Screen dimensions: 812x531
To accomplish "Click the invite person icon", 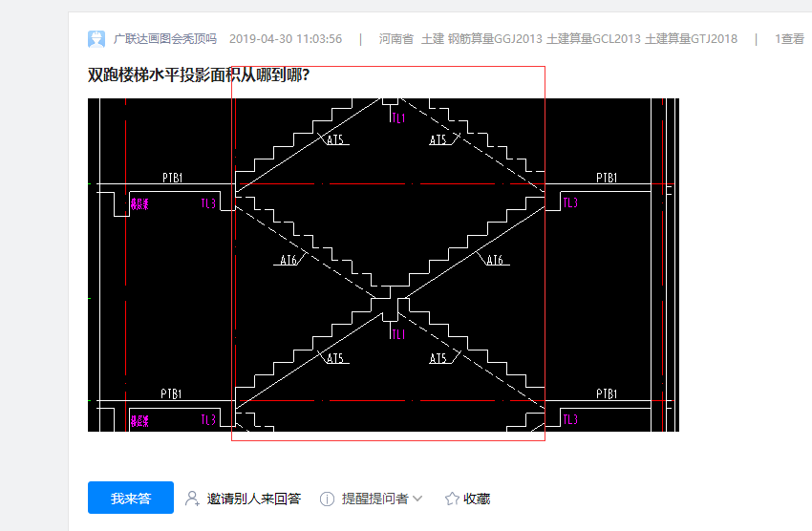I will click(x=192, y=499).
